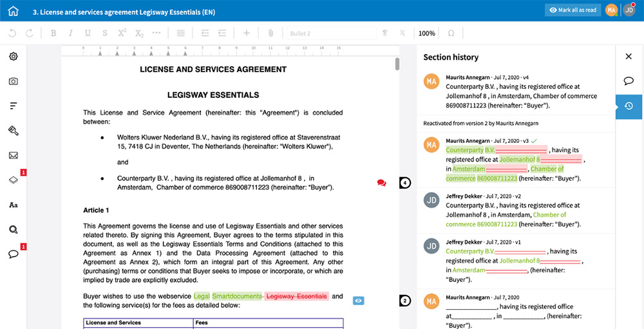Open the 100% zoom level selector
Image resolution: width=644 pixels, height=329 pixels.
pos(427,33)
